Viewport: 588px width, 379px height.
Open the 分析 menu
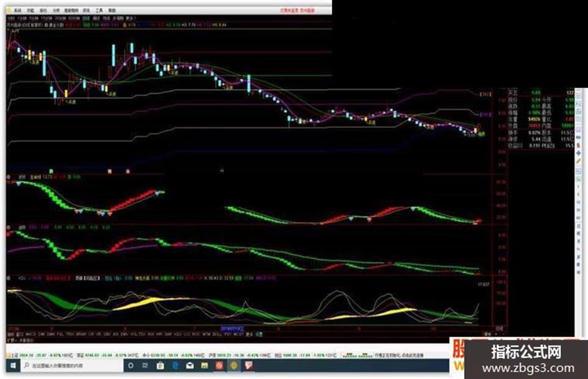[x=56, y=11]
